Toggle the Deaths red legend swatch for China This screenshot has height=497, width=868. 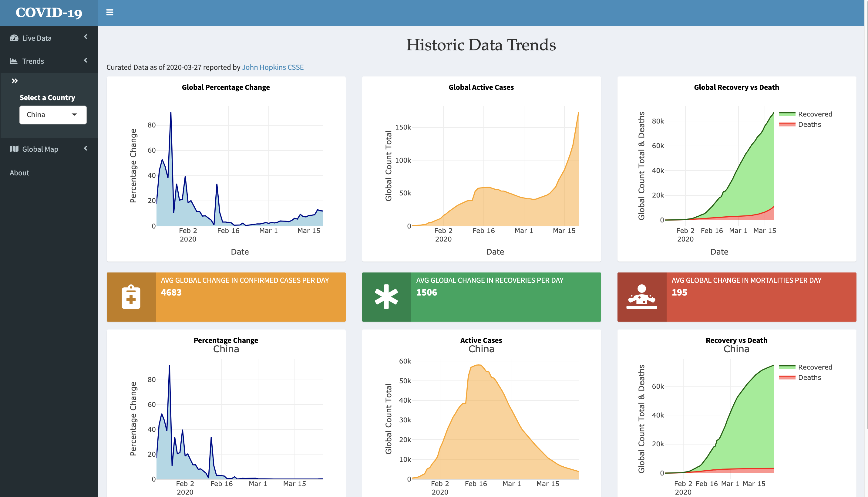787,377
